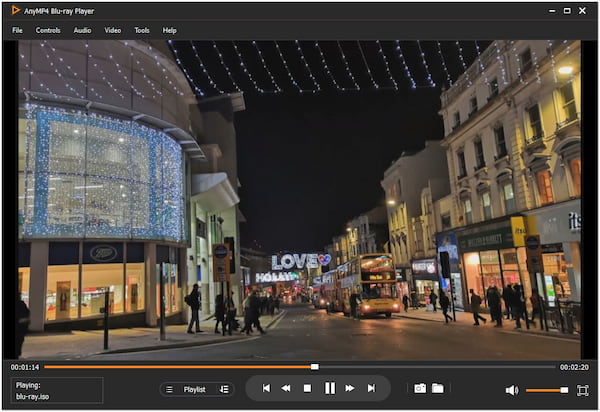Toggle fullscreen mode
600x412 pixels.
(x=583, y=389)
